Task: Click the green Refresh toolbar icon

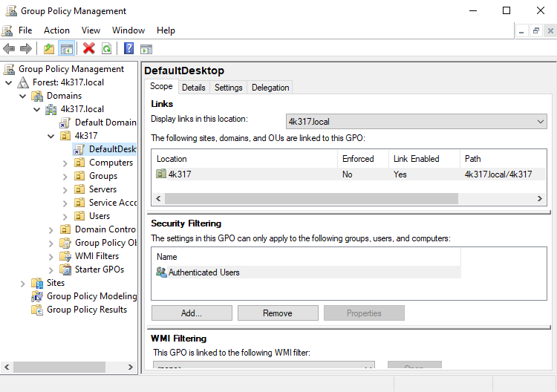Action: [x=107, y=49]
